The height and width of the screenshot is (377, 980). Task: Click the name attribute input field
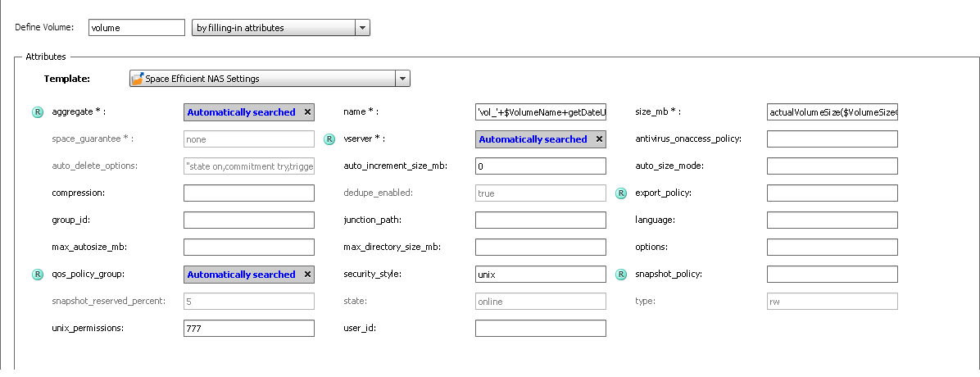(541, 112)
